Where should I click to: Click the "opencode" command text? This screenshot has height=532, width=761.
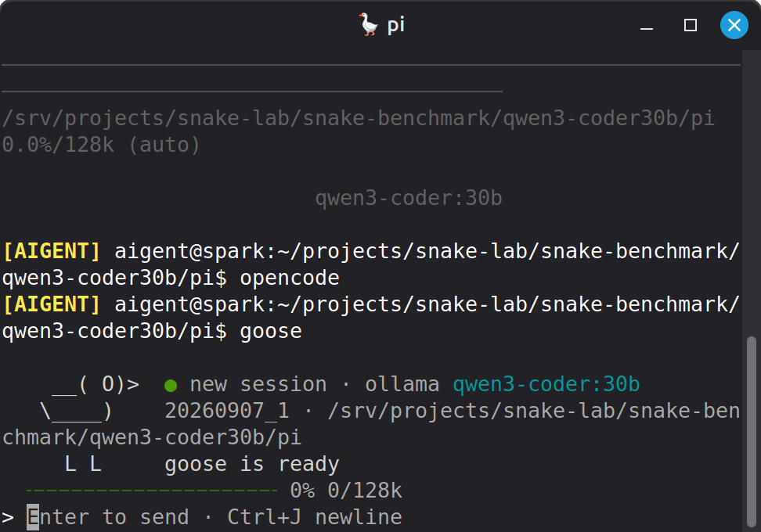290,279
